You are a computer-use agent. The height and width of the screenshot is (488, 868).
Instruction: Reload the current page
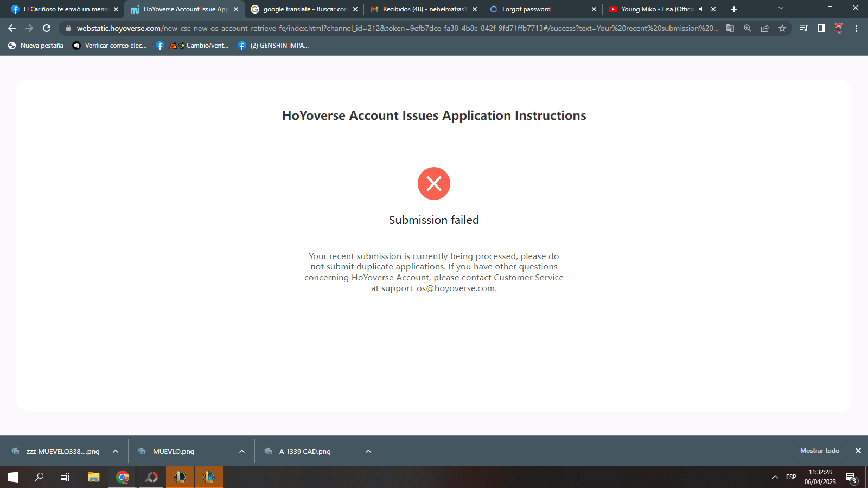pos(47,28)
